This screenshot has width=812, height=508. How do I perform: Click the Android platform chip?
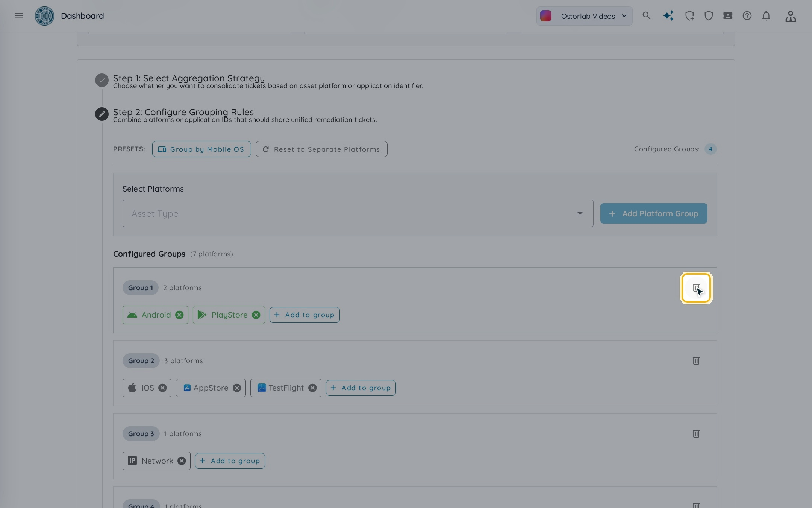[155, 315]
